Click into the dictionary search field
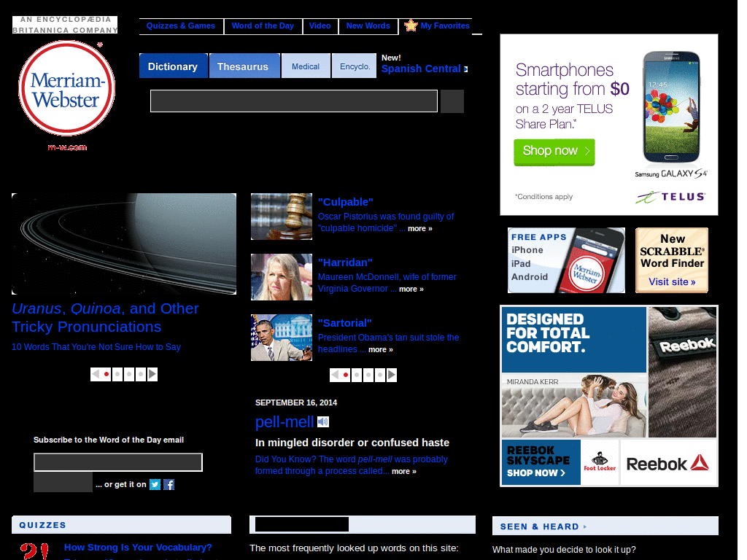Screen dimensions: 747x560 [x=294, y=101]
